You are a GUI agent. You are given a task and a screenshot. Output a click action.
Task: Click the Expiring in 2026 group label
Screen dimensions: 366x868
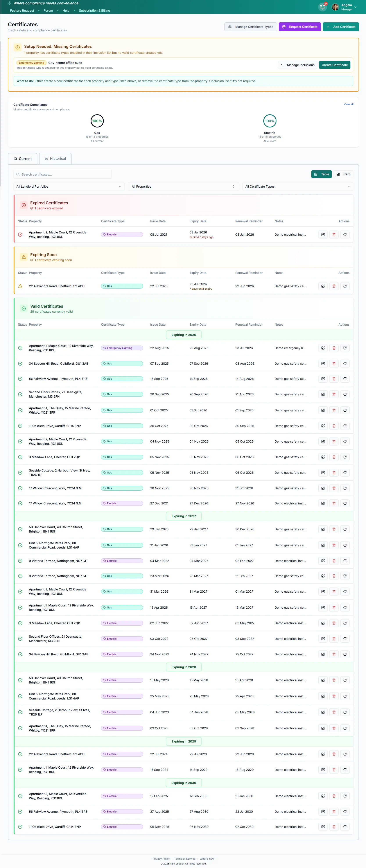[x=184, y=335]
